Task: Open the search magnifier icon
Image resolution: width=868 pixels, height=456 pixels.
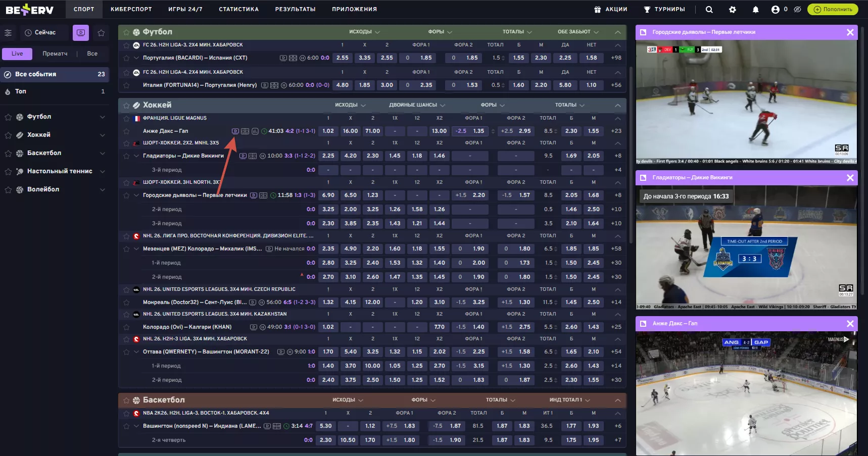Action: 709,10
